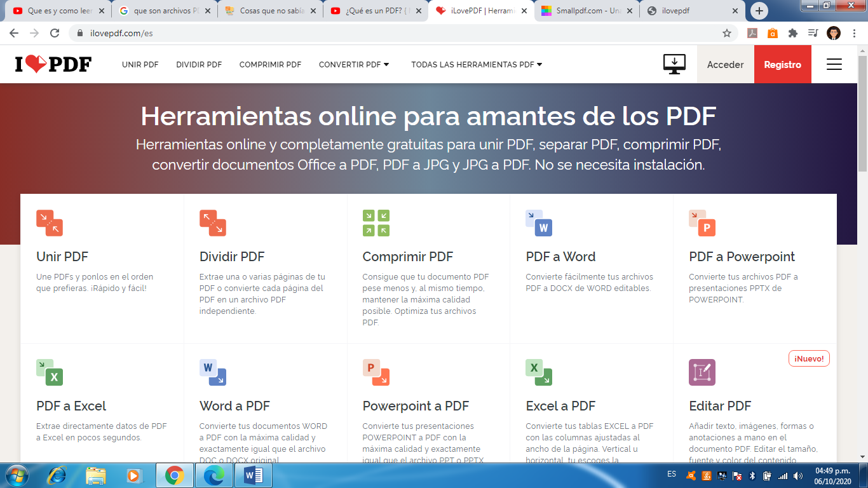Click the Registro button
868x488 pixels.
[x=782, y=64]
